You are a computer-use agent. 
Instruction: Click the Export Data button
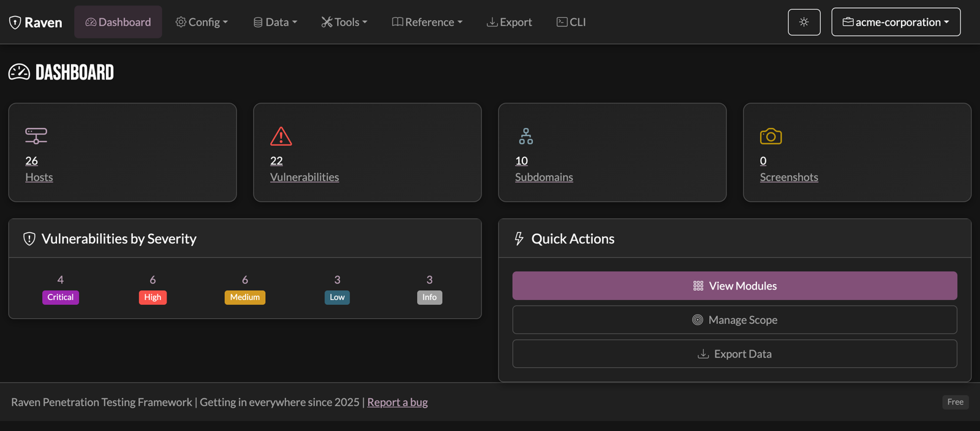(x=735, y=354)
